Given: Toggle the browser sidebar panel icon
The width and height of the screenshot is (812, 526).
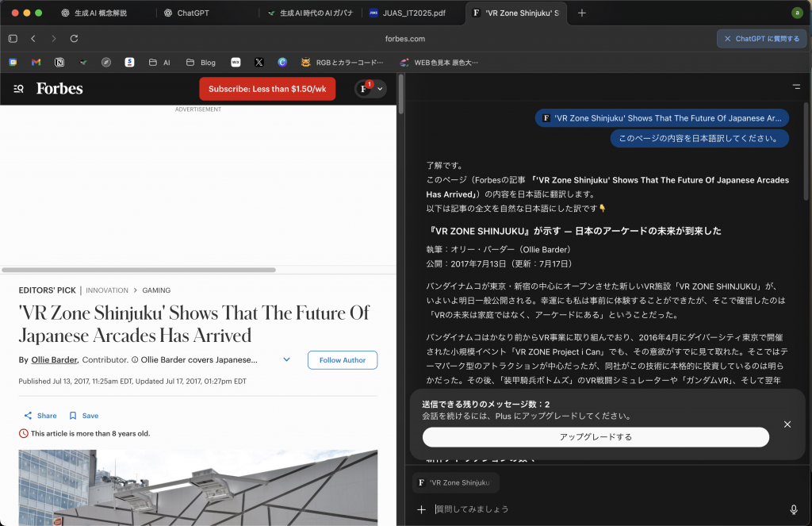Looking at the screenshot, I should tap(13, 38).
